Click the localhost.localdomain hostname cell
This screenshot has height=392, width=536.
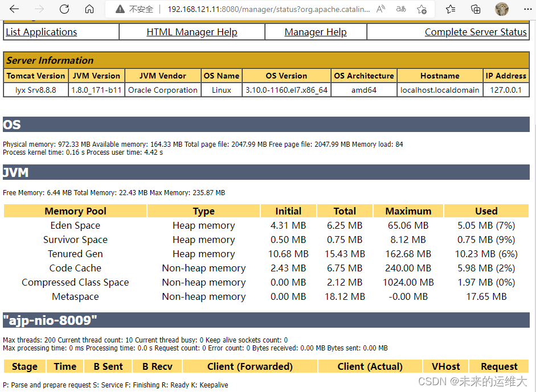point(440,90)
